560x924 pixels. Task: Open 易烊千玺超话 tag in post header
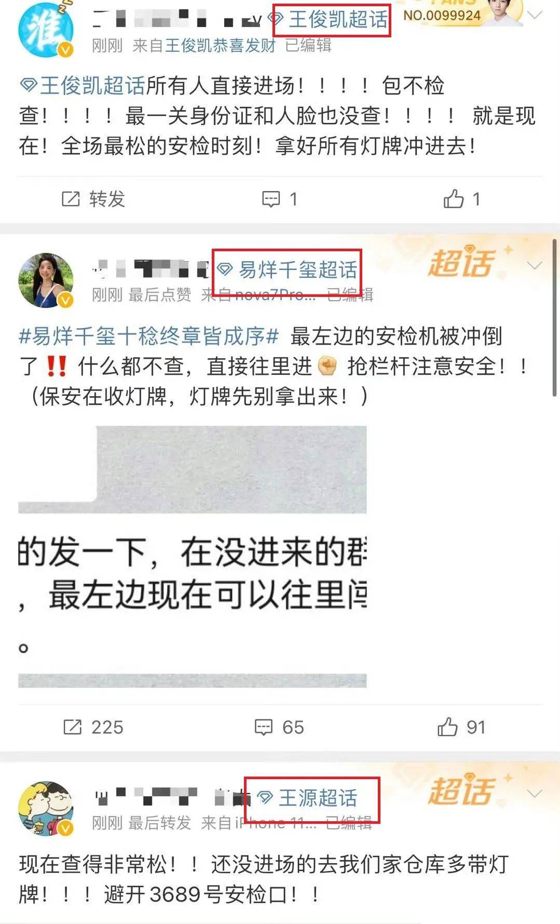[288, 269]
